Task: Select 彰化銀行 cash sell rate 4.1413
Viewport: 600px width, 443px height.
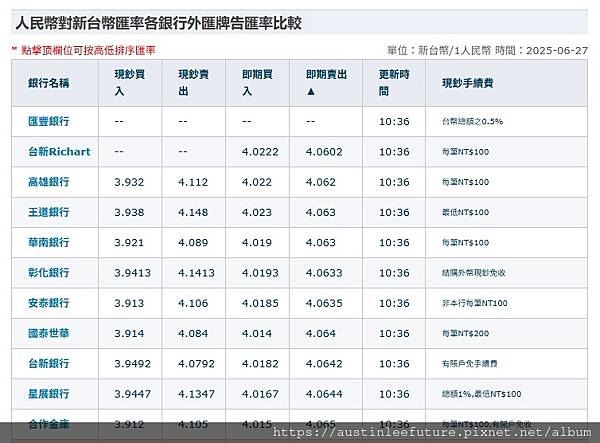Action: [197, 273]
